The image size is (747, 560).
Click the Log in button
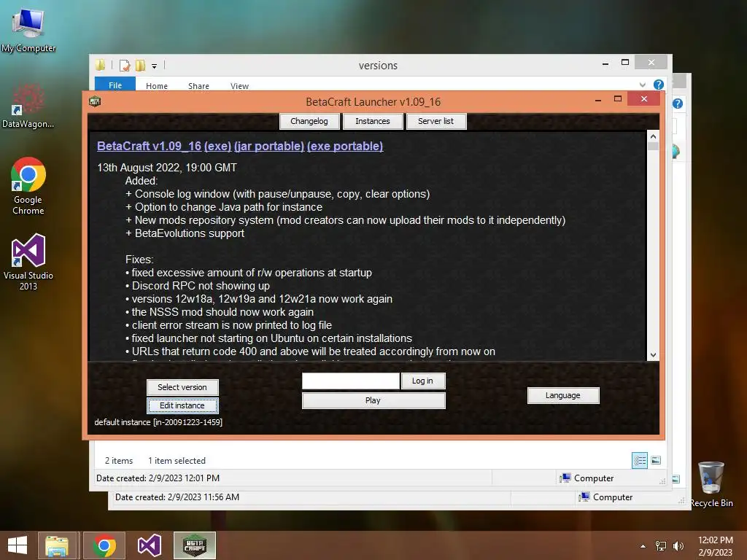(422, 381)
